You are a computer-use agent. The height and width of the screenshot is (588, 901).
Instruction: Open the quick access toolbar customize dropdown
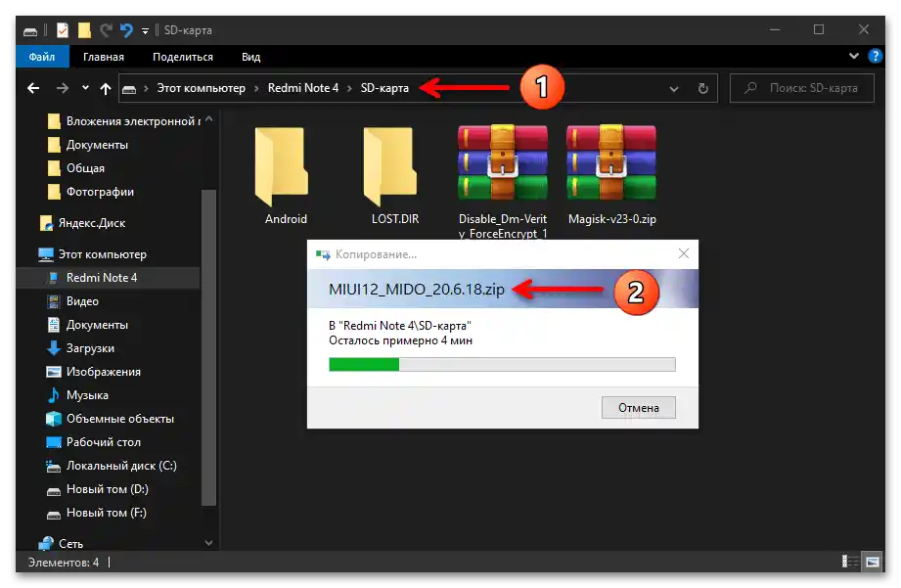tap(146, 30)
